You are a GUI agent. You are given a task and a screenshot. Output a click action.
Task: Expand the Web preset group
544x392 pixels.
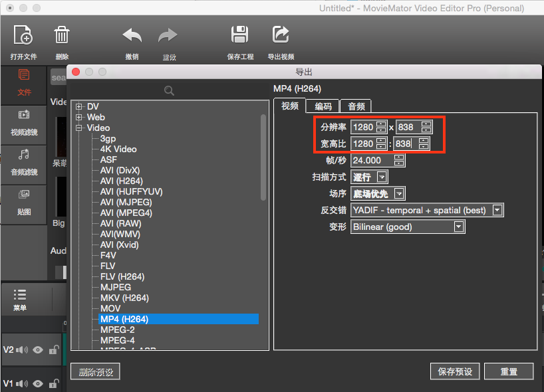79,117
